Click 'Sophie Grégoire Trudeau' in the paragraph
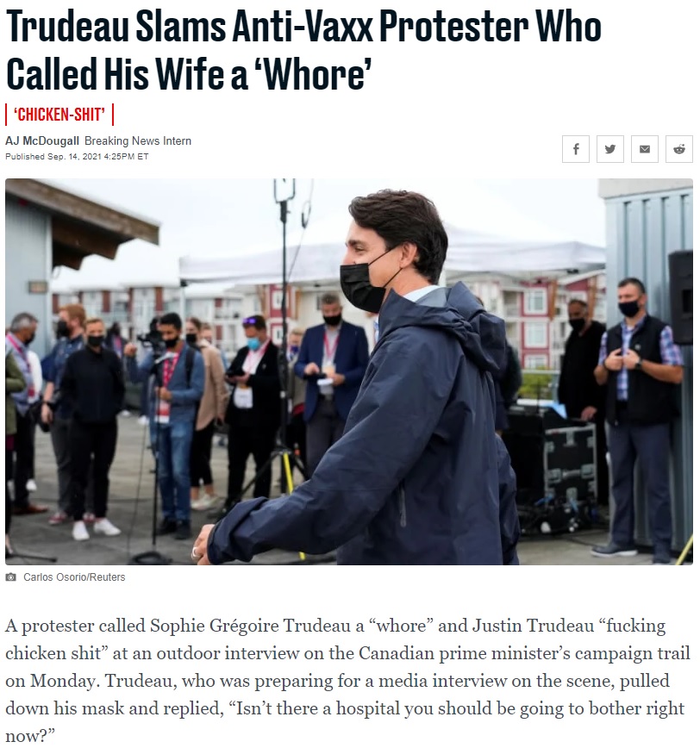The image size is (700, 748). point(250,626)
